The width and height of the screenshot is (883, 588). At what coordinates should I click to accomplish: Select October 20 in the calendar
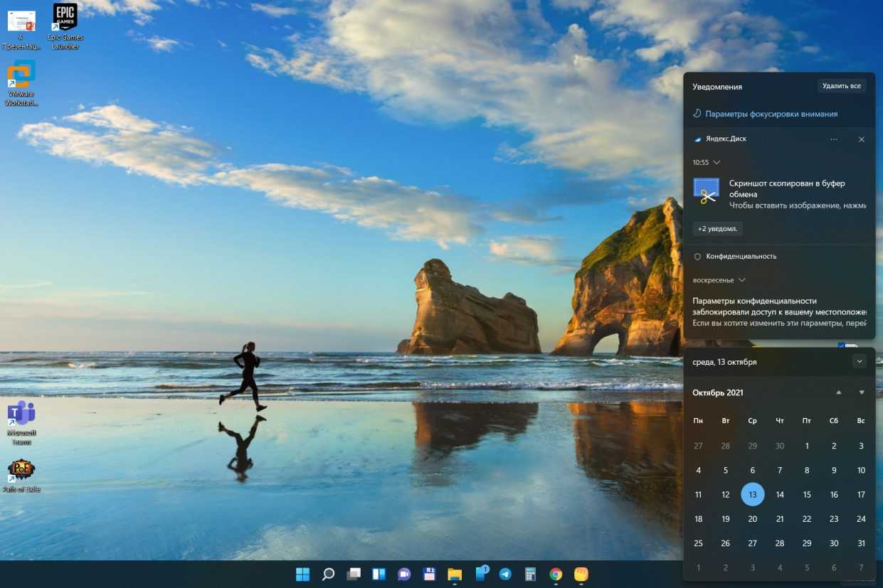752,519
